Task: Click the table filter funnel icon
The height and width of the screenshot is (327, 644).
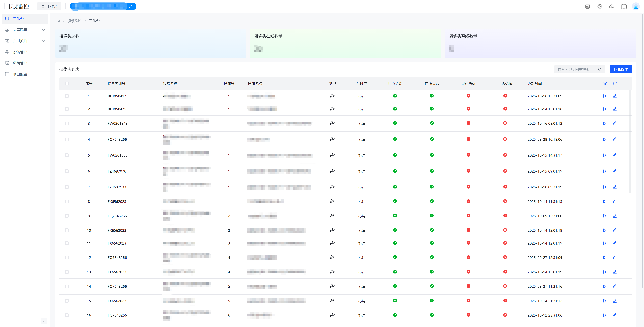Action: tap(604, 83)
